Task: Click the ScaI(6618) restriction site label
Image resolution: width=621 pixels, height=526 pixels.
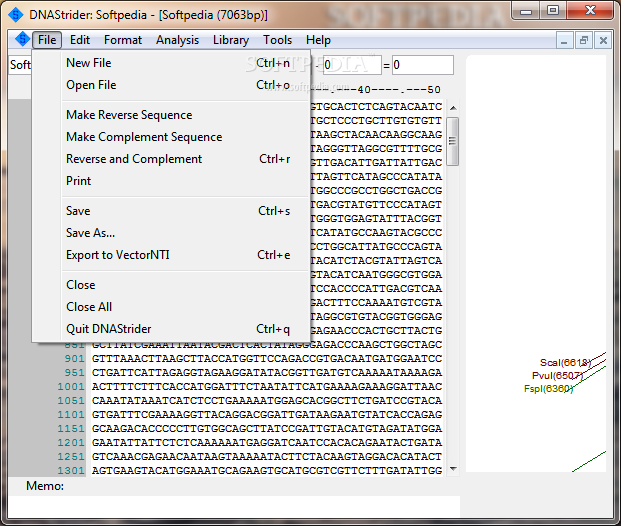Action: [x=565, y=362]
